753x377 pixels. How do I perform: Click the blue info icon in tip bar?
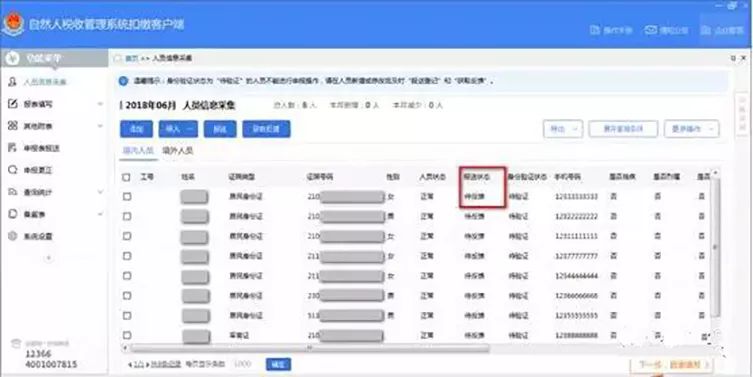[x=123, y=81]
